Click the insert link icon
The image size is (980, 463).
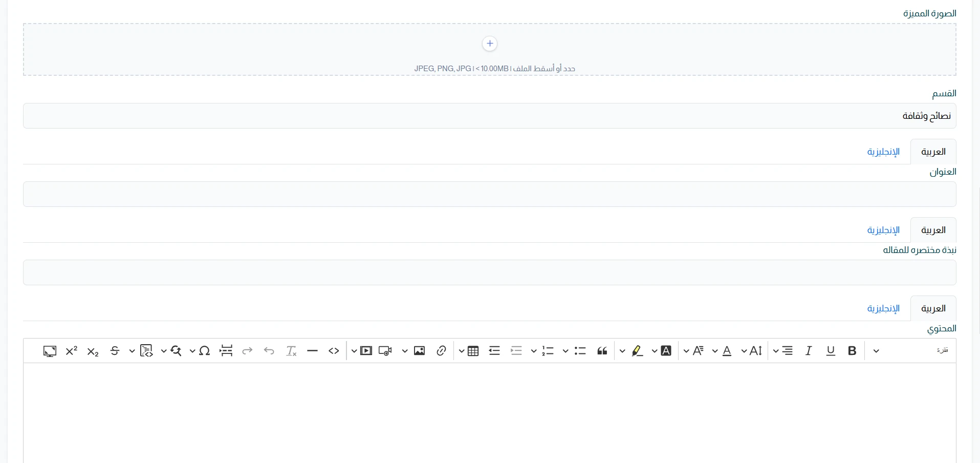[442, 351]
